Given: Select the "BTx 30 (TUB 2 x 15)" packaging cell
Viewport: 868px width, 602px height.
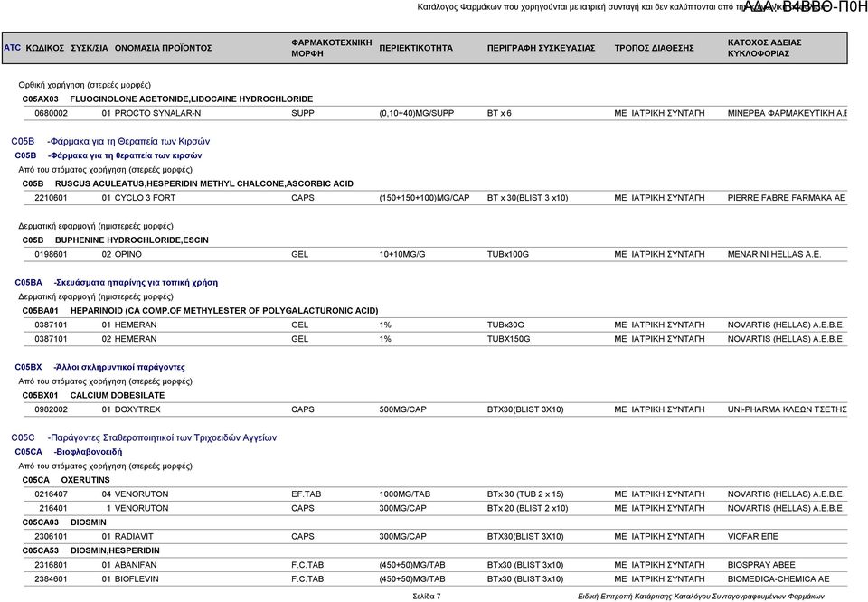Looking at the screenshot, I should [525, 494].
